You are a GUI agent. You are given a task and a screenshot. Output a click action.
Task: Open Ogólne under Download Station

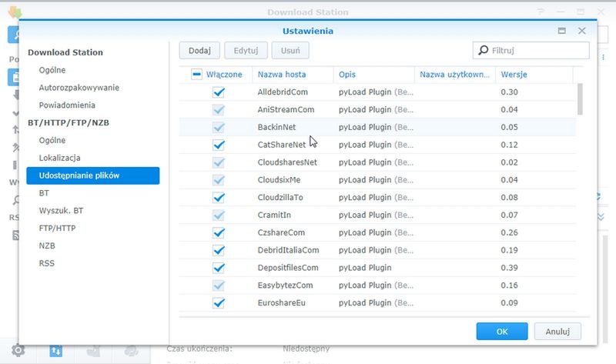coord(52,70)
